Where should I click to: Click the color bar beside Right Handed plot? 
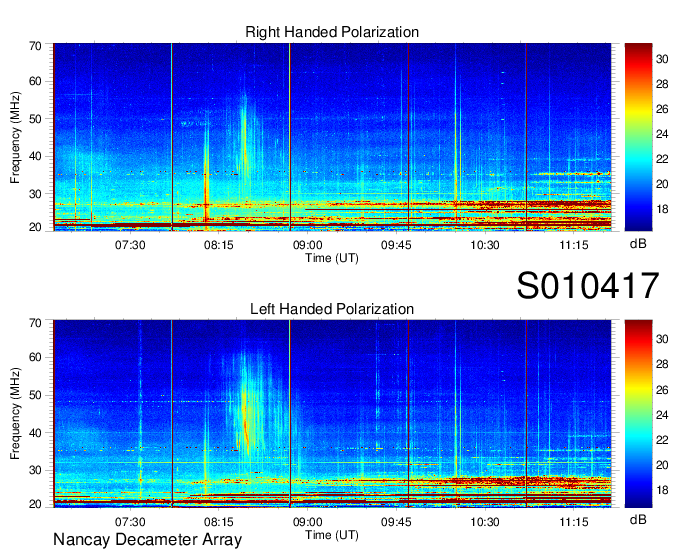(x=638, y=137)
